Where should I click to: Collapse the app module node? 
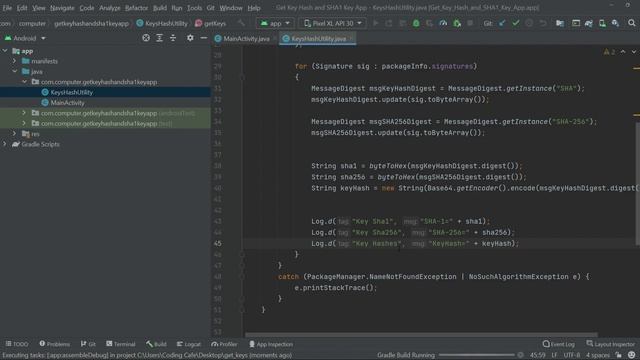[x=5, y=51]
